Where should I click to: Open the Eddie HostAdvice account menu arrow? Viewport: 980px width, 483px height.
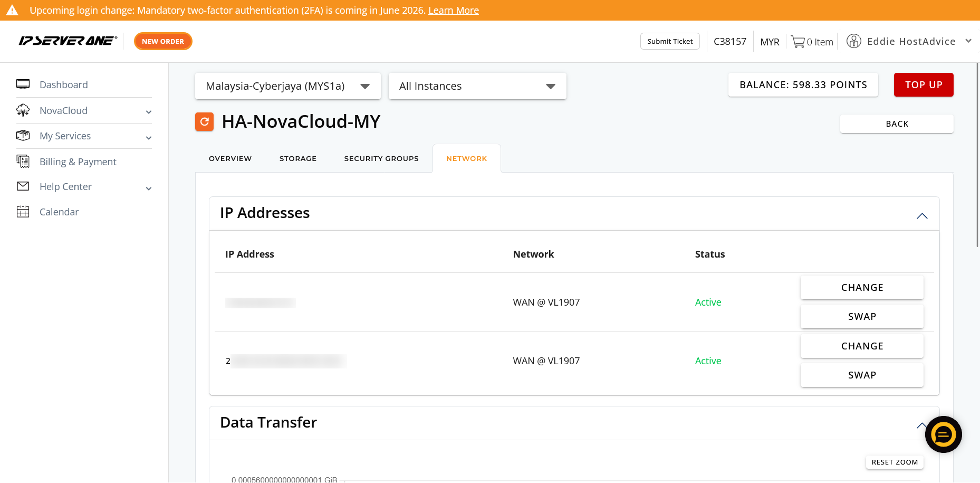pos(968,41)
